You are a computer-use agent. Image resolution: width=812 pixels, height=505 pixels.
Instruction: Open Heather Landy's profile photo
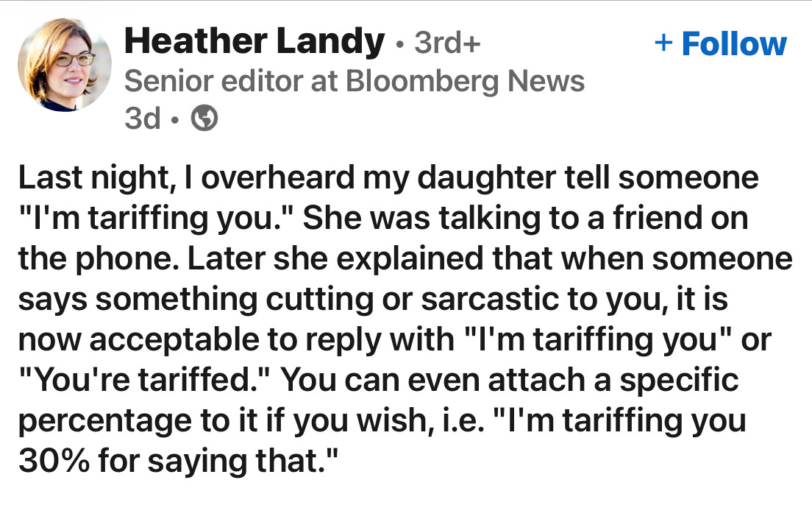click(65, 64)
